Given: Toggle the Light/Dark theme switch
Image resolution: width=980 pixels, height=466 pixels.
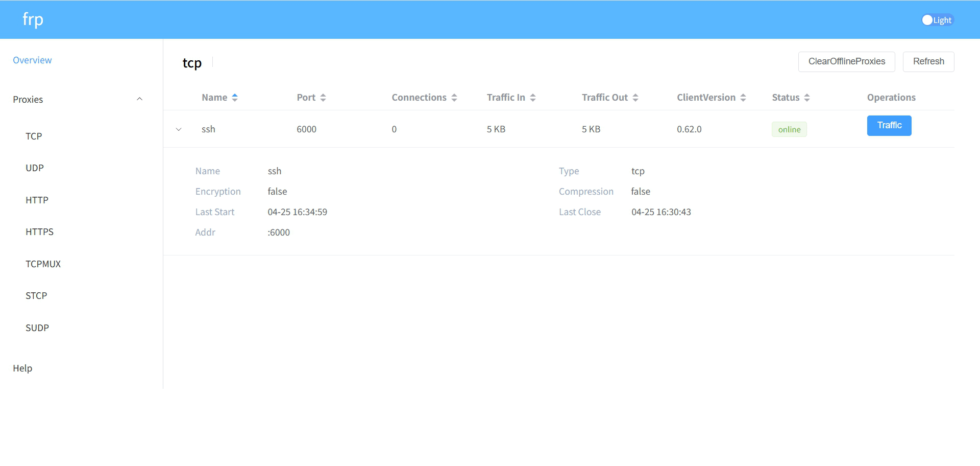Looking at the screenshot, I should click(x=937, y=20).
